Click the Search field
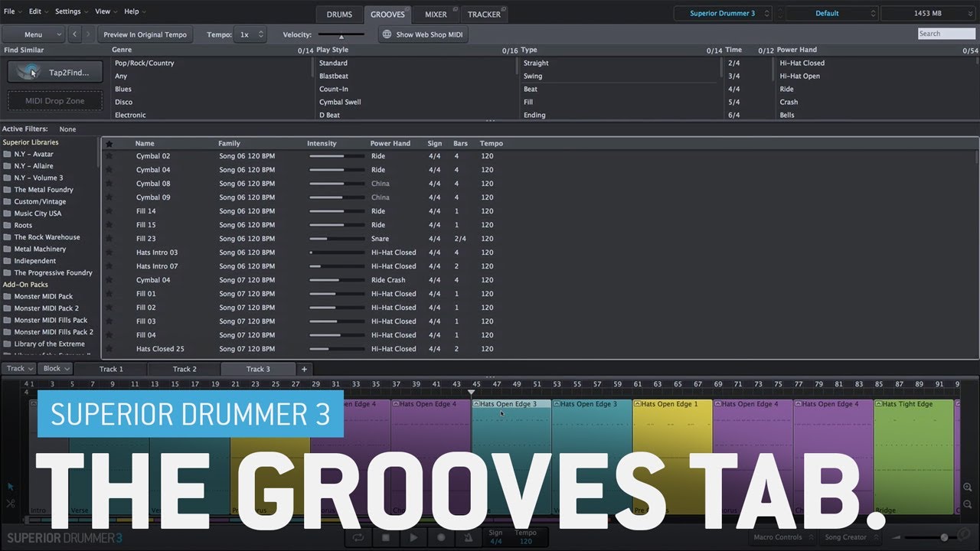Viewport: 980px width, 551px height. click(x=946, y=34)
